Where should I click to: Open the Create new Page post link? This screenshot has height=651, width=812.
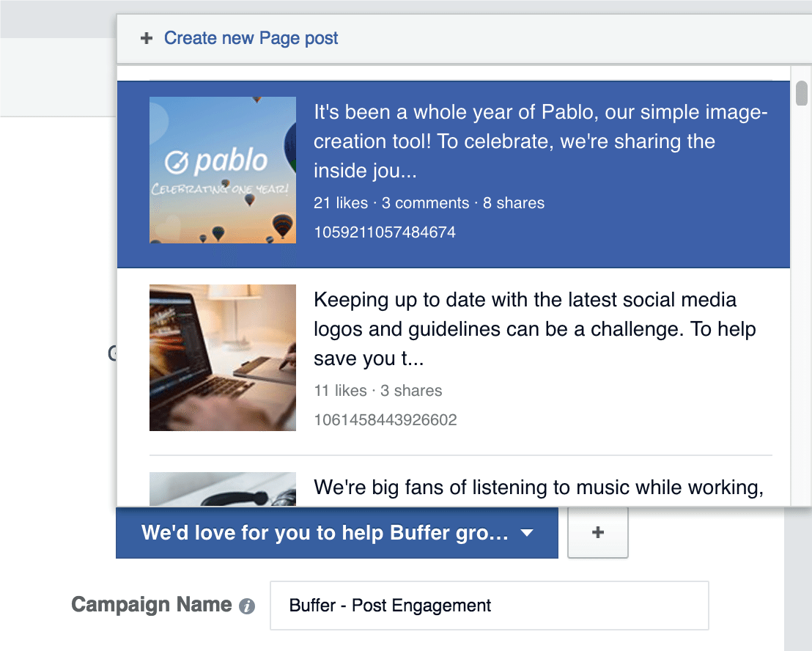[251, 38]
